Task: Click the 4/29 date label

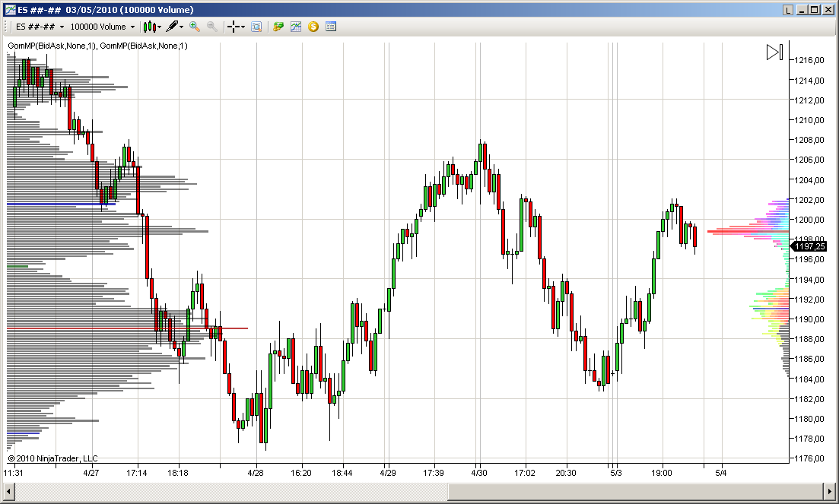Action: coord(388,473)
